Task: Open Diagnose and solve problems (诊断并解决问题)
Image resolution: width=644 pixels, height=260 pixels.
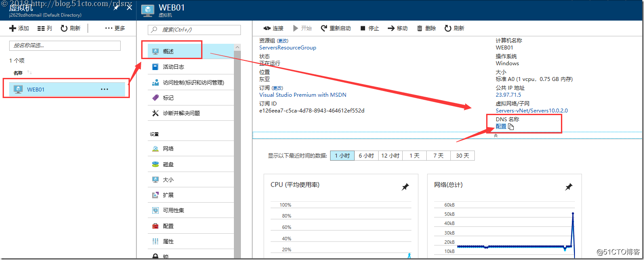Action: 191,113
